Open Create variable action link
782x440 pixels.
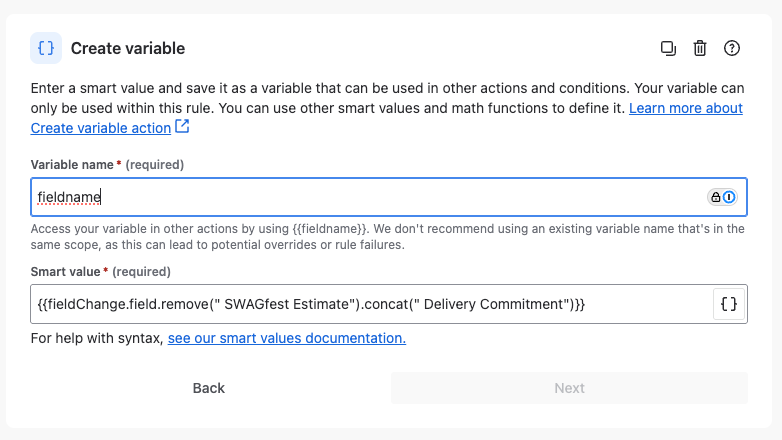point(101,128)
